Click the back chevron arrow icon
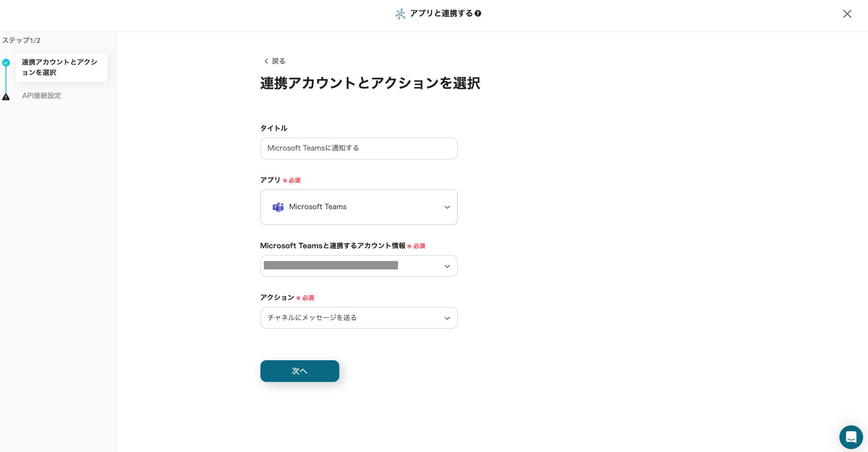Screen dimensions: 868x452 click(x=266, y=61)
